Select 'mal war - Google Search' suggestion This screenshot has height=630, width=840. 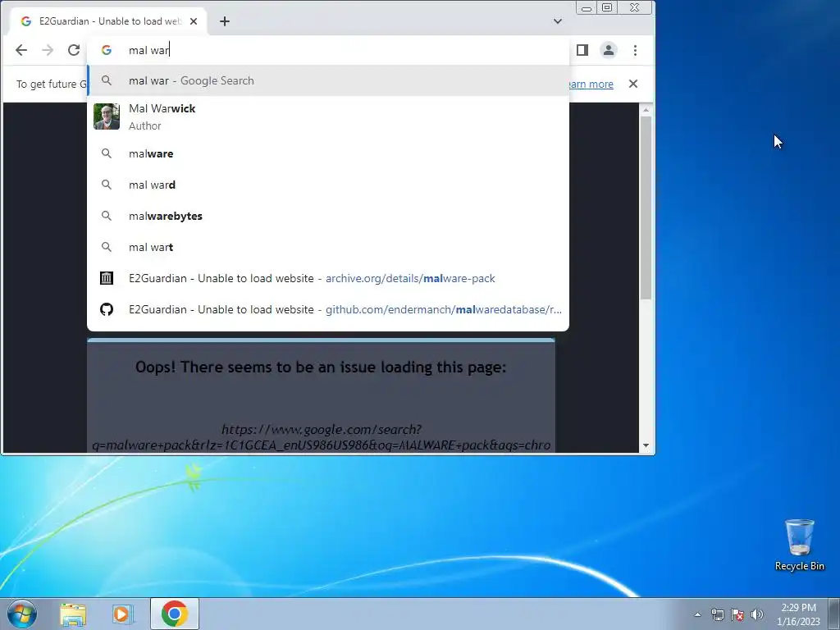(x=328, y=81)
